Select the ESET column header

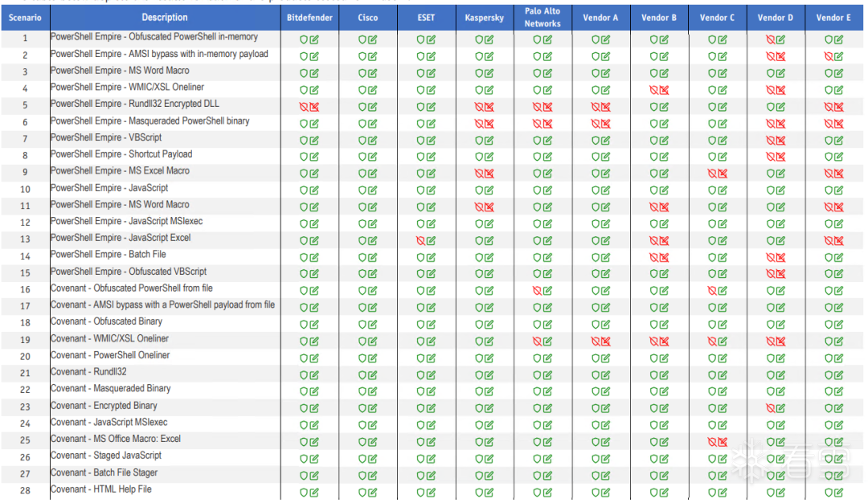pyautogui.click(x=426, y=18)
